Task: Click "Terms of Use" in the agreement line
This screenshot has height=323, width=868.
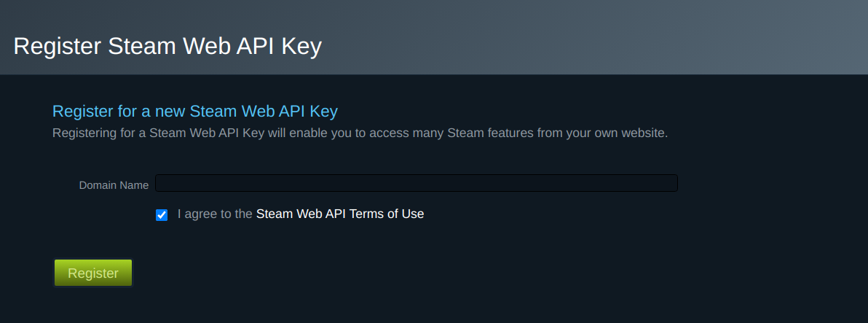Action: point(387,214)
